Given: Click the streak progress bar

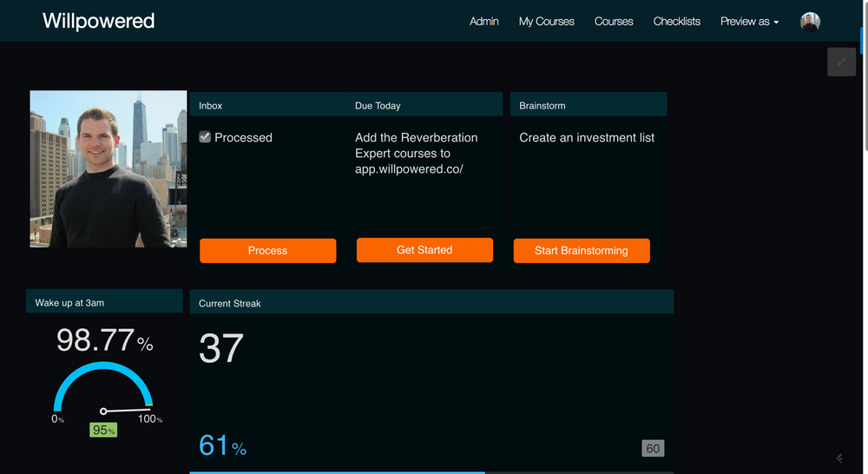Looking at the screenshot, I should 431,472.
